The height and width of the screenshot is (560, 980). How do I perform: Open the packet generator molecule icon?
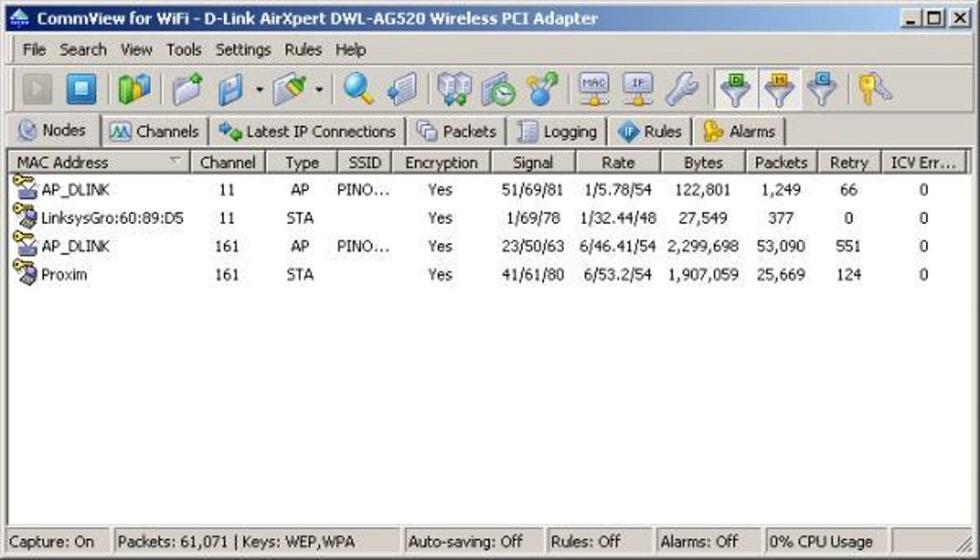click(542, 88)
